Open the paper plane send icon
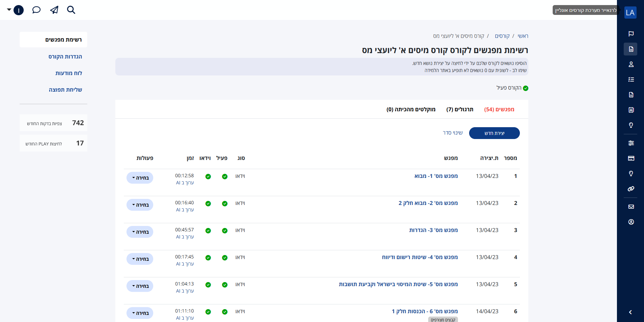Viewport: 644px width, 322px height. click(54, 10)
